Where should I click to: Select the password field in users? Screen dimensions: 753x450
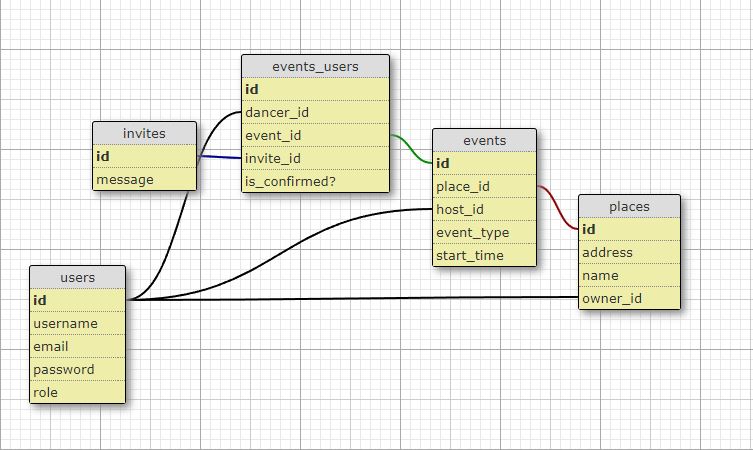[x=78, y=369]
